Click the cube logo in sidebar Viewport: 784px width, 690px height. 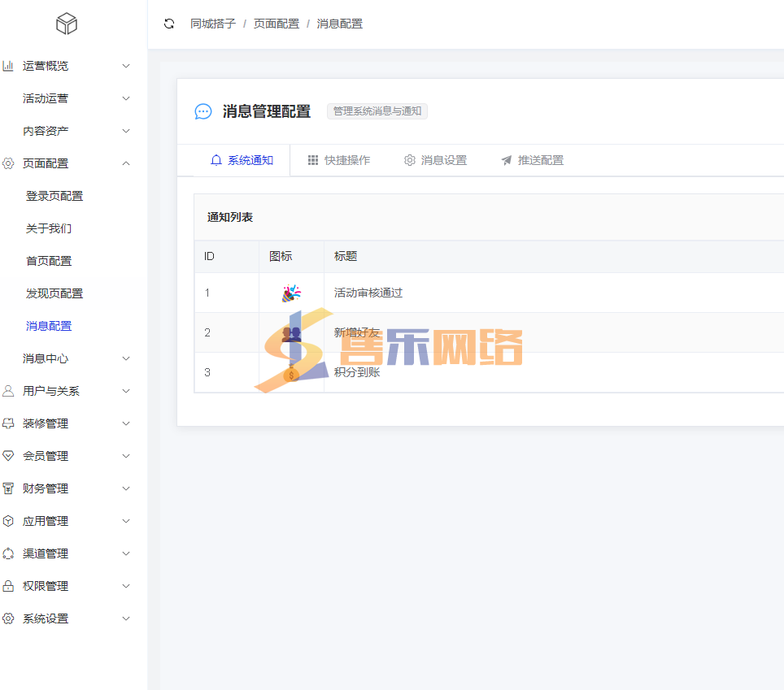[67, 24]
